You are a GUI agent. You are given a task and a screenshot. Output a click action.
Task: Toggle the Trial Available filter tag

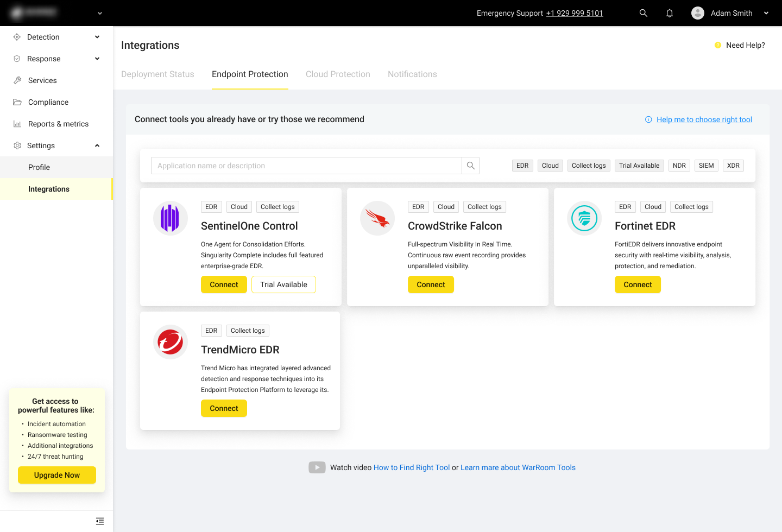[639, 166]
